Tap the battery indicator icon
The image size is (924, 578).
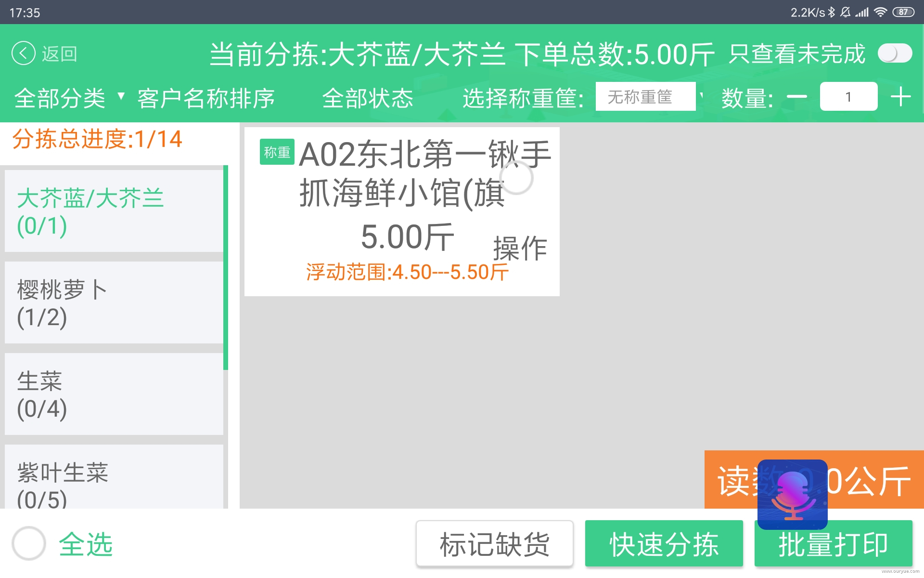pyautogui.click(x=903, y=12)
